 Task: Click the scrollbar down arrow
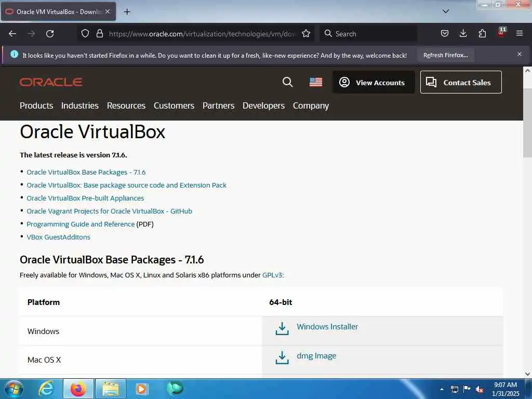pos(527,374)
